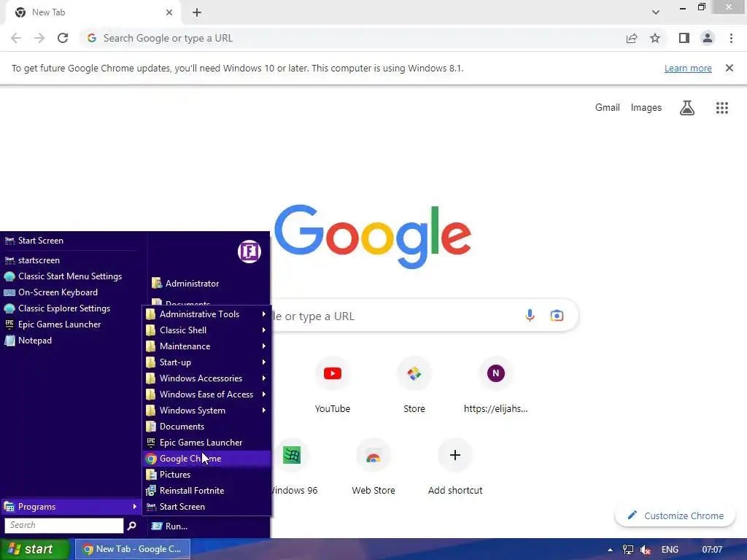This screenshot has width=747, height=560.
Task: Open a new tab with the plus button
Action: 197,12
